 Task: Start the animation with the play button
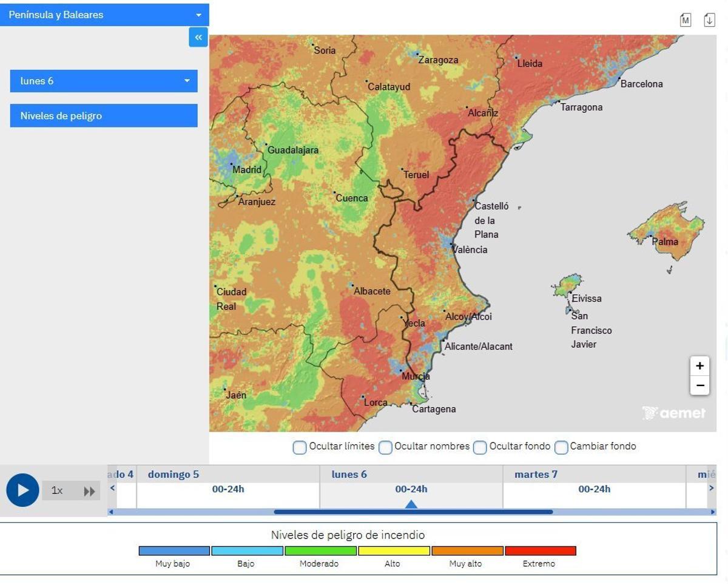[22, 490]
